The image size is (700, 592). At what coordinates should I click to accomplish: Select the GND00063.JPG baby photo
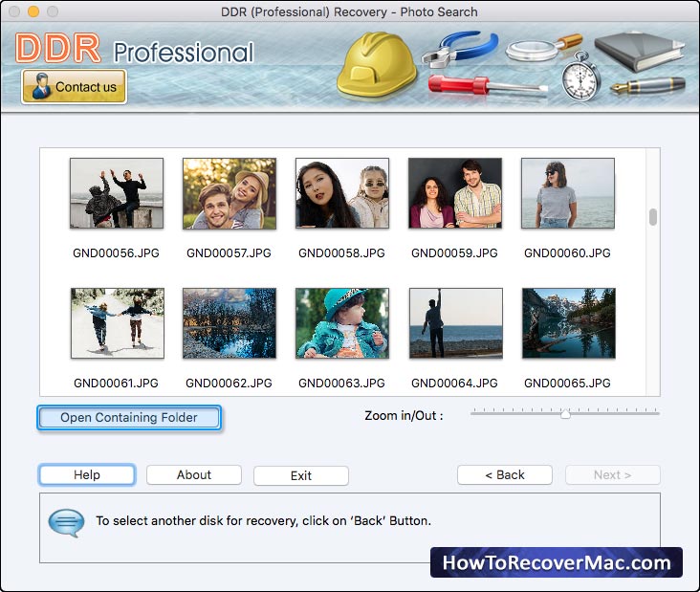342,323
